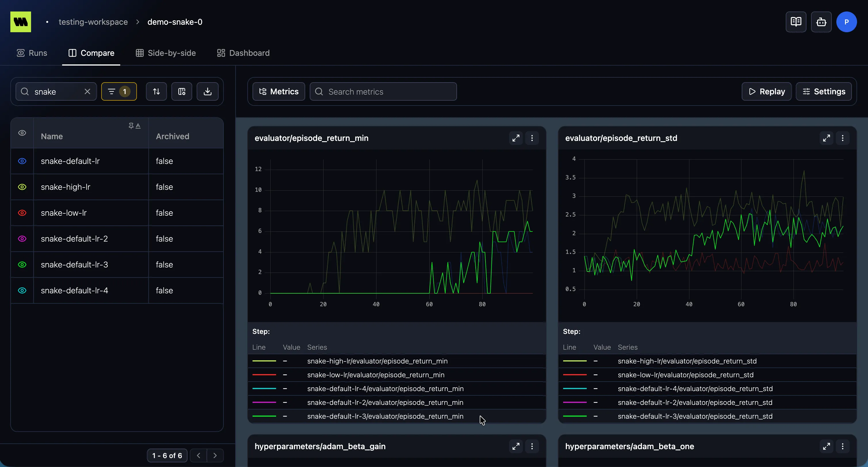Select the snake-default-lr-2 run name
868x467 pixels.
[74, 239]
